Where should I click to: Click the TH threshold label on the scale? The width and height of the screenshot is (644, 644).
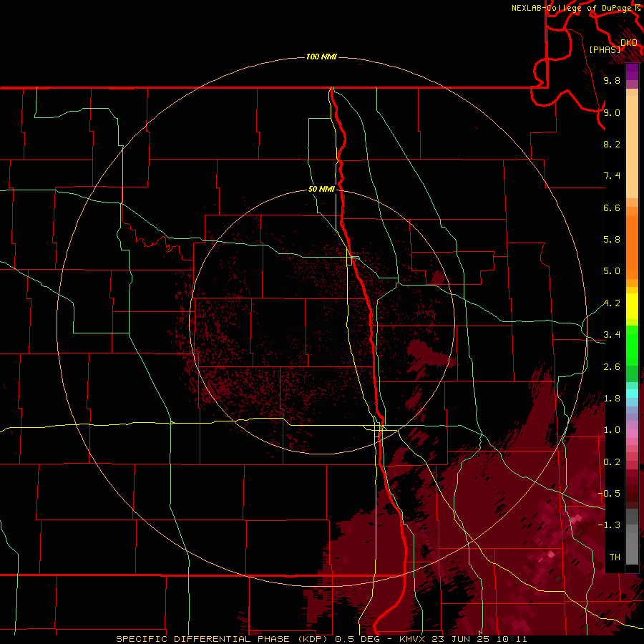pos(615,557)
